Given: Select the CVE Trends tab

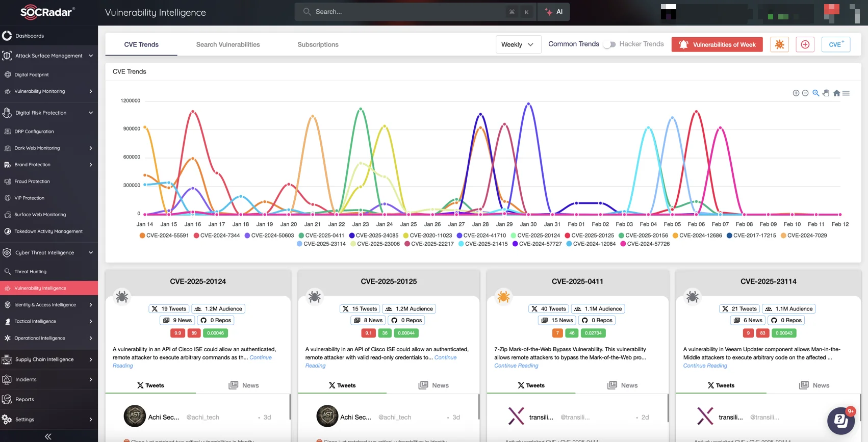Looking at the screenshot, I should click(x=141, y=44).
